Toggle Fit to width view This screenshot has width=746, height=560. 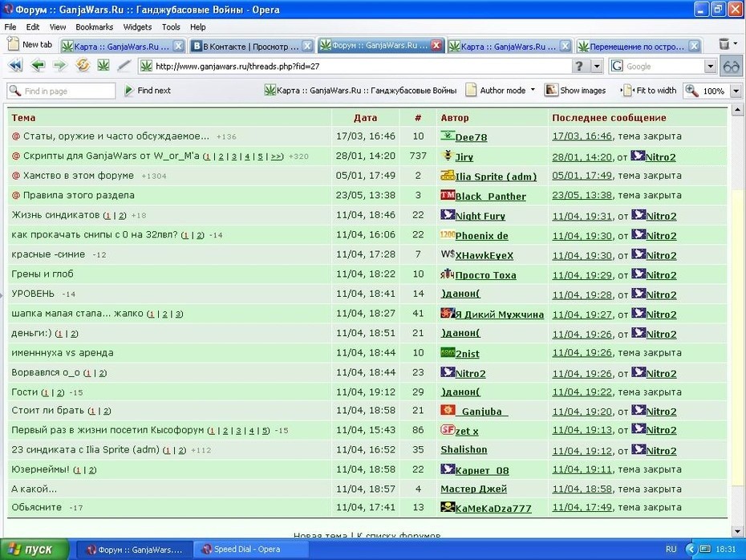pyautogui.click(x=649, y=91)
